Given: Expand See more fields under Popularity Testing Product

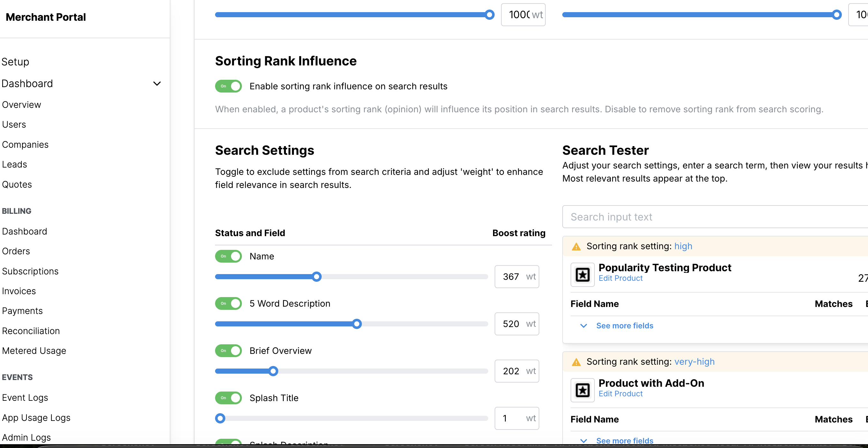Looking at the screenshot, I should pos(625,326).
